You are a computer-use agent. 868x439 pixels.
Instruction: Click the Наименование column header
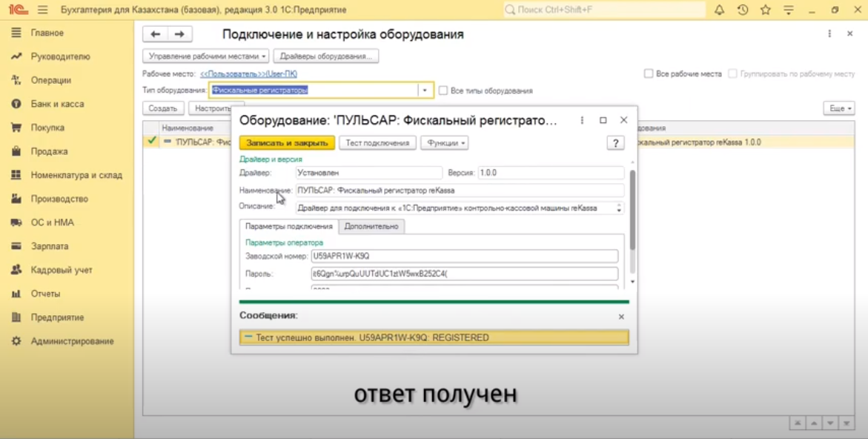point(188,128)
